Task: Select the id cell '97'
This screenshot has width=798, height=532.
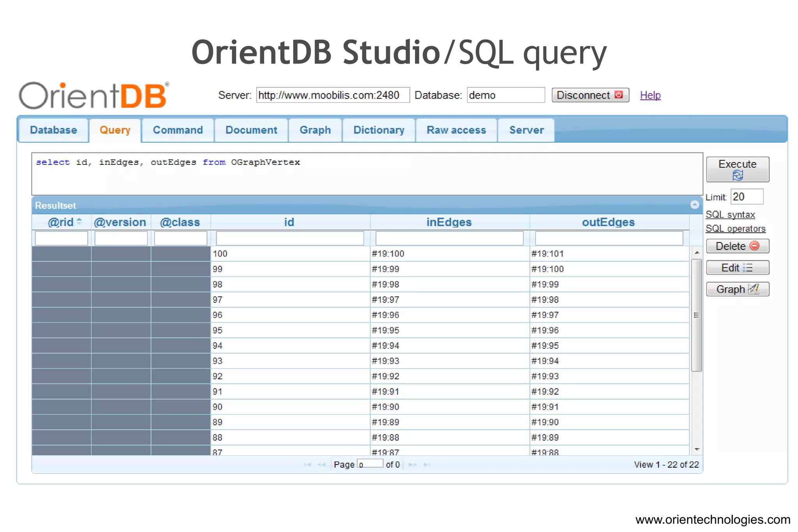Action: (x=290, y=300)
